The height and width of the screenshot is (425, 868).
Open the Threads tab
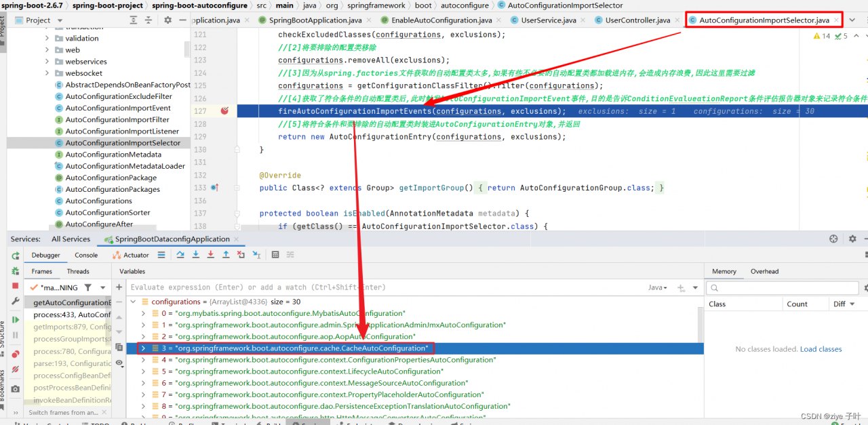click(78, 271)
